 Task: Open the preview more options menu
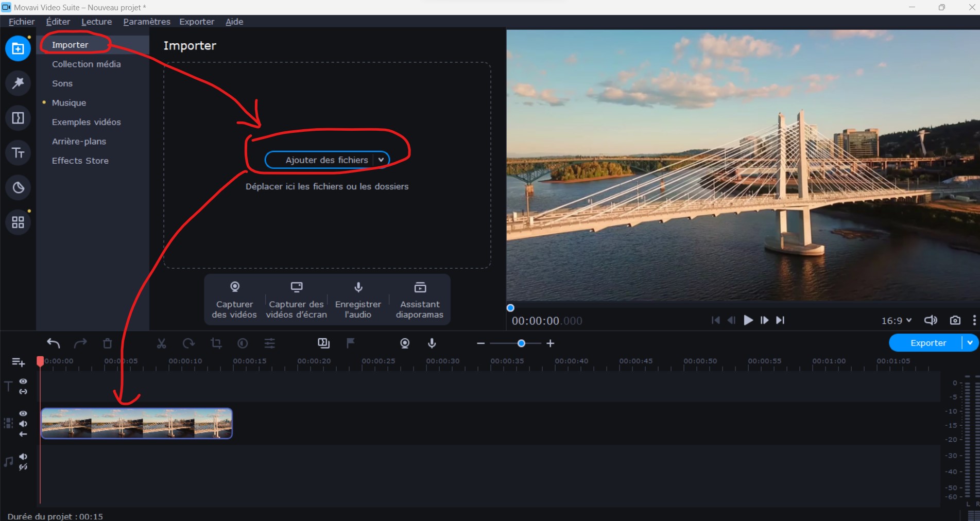click(974, 320)
